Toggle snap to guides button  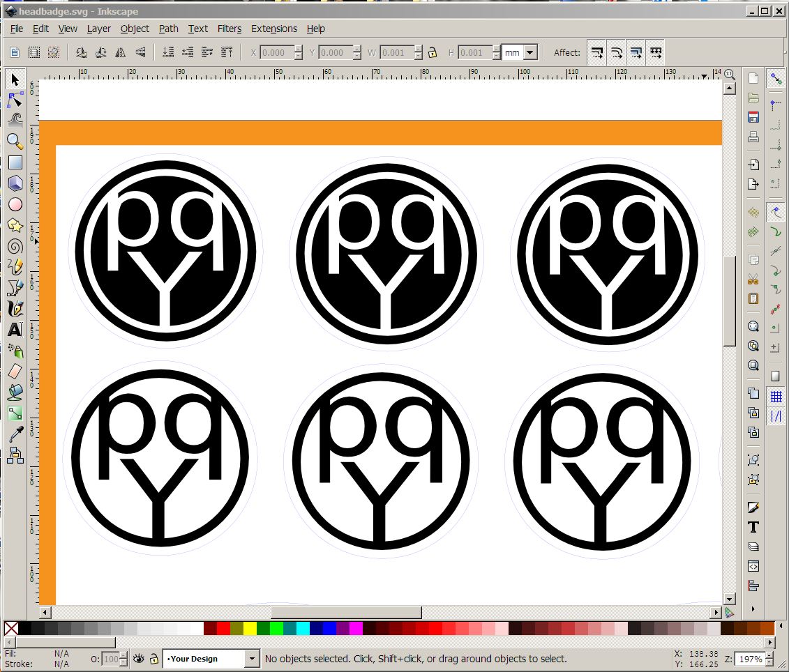(x=776, y=416)
